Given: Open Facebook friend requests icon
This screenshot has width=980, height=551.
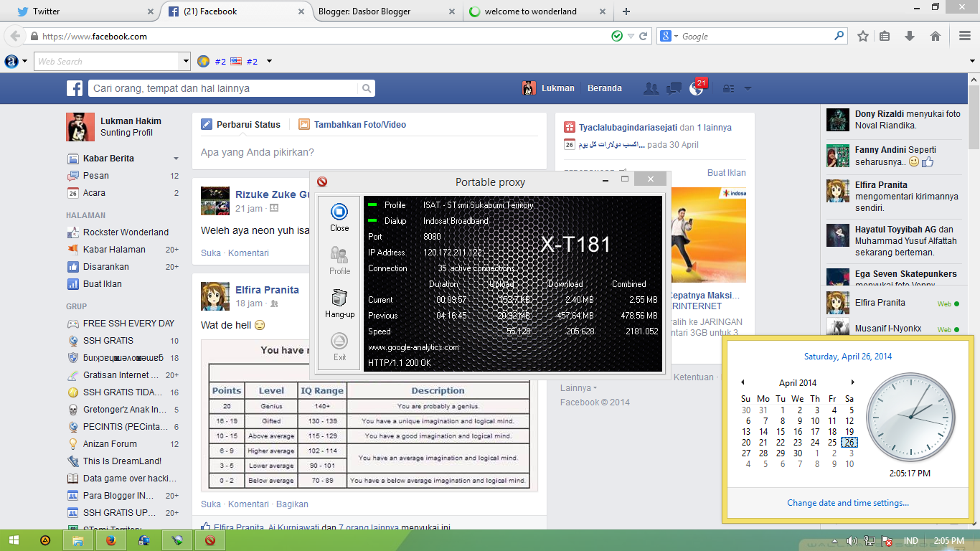Looking at the screenshot, I should click(x=651, y=88).
